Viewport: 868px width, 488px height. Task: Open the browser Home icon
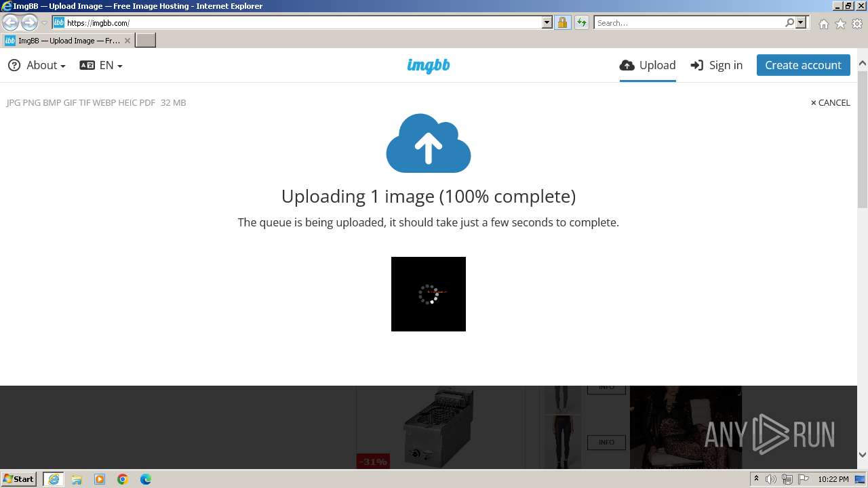823,24
